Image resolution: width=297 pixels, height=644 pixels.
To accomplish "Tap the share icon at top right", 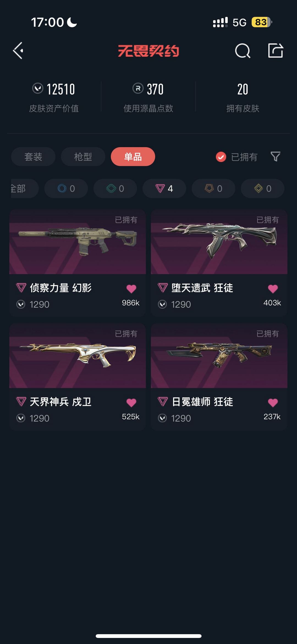I will [276, 50].
